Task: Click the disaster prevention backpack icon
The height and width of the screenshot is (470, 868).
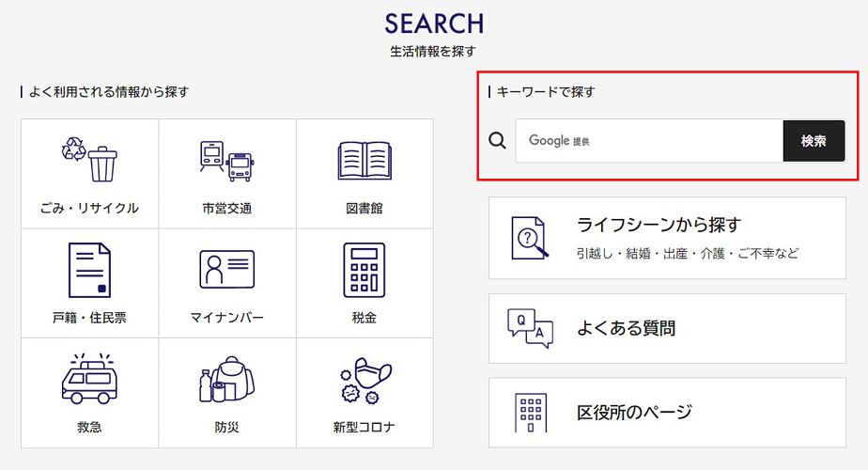Action: pyautogui.click(x=226, y=379)
